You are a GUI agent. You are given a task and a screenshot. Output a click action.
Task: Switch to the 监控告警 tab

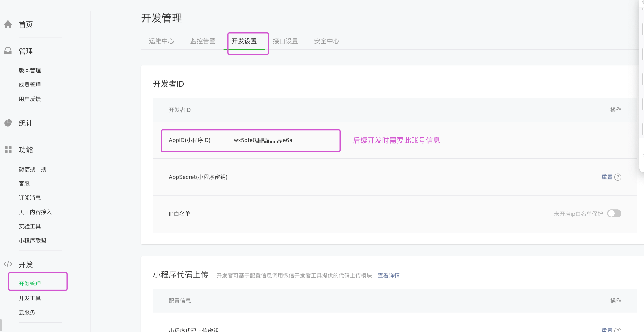click(203, 41)
